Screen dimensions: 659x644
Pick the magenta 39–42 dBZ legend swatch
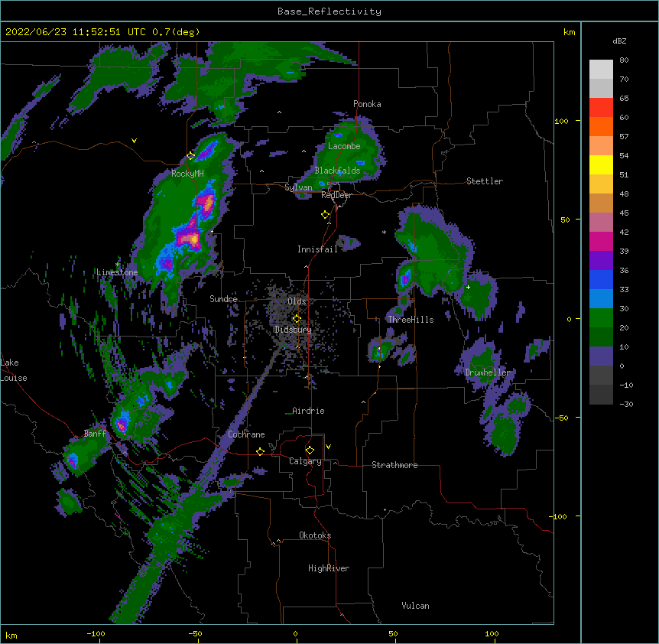(x=601, y=242)
